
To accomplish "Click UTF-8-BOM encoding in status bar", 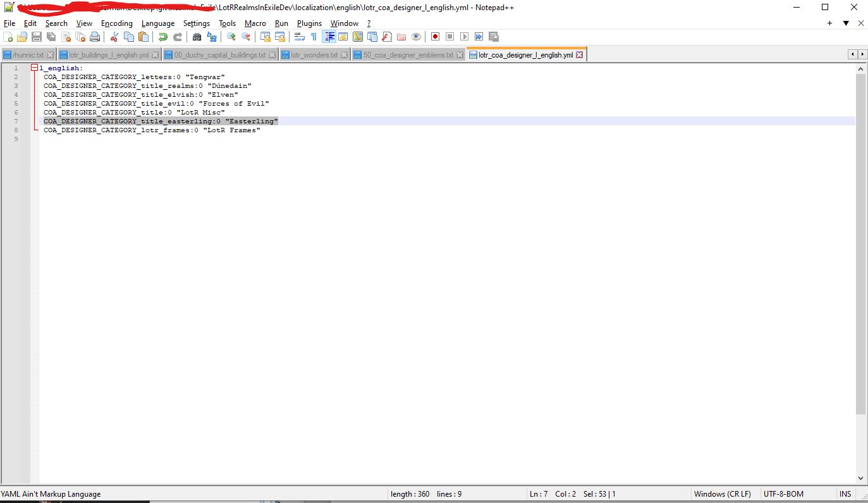I will pos(783,494).
